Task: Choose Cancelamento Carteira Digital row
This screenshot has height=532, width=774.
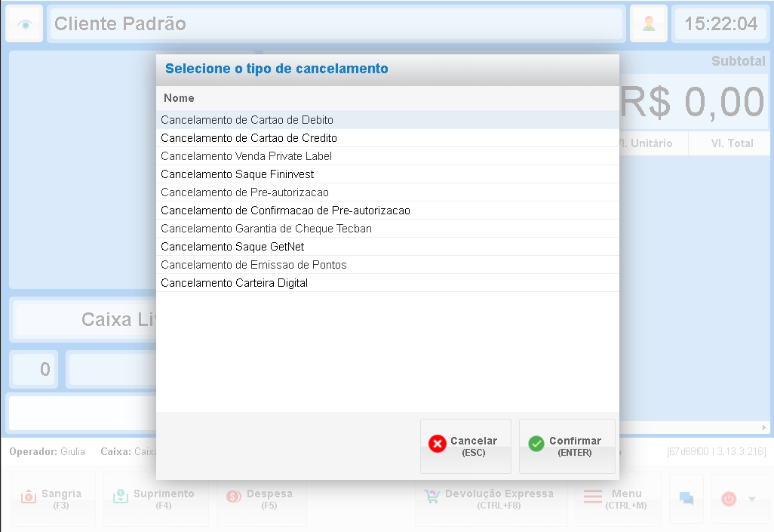Action: pos(388,283)
